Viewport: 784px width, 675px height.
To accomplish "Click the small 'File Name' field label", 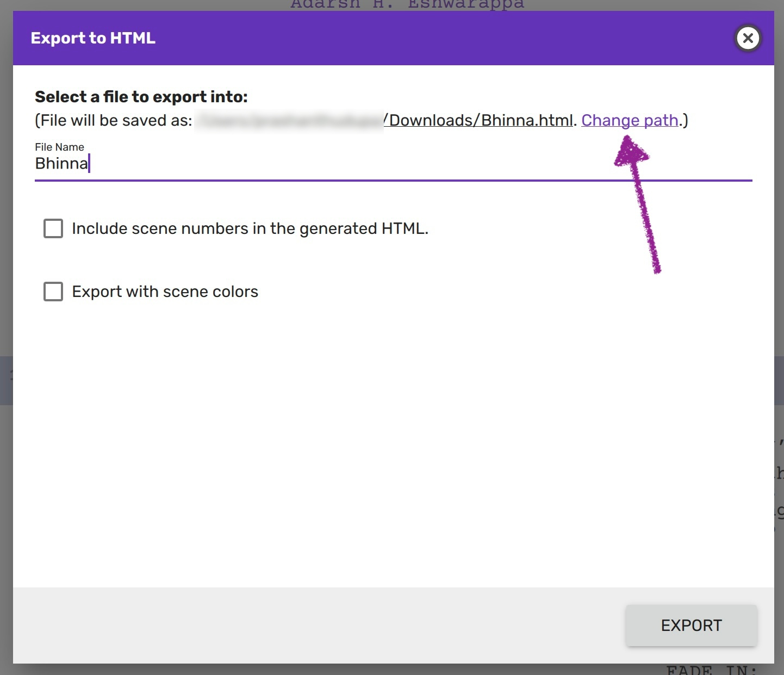I will coord(59,147).
